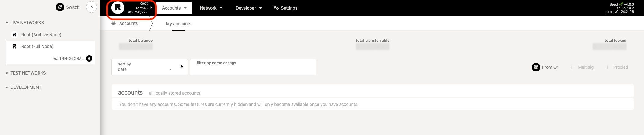Screen dimensions: 644x135
Task: Click the From Qr code icon
Action: tap(536, 67)
